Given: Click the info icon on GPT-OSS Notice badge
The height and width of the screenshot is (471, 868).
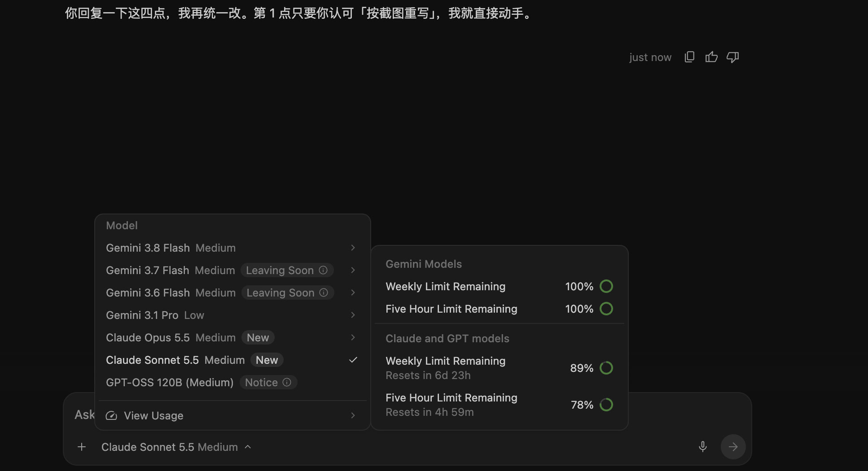Looking at the screenshot, I should tap(287, 382).
